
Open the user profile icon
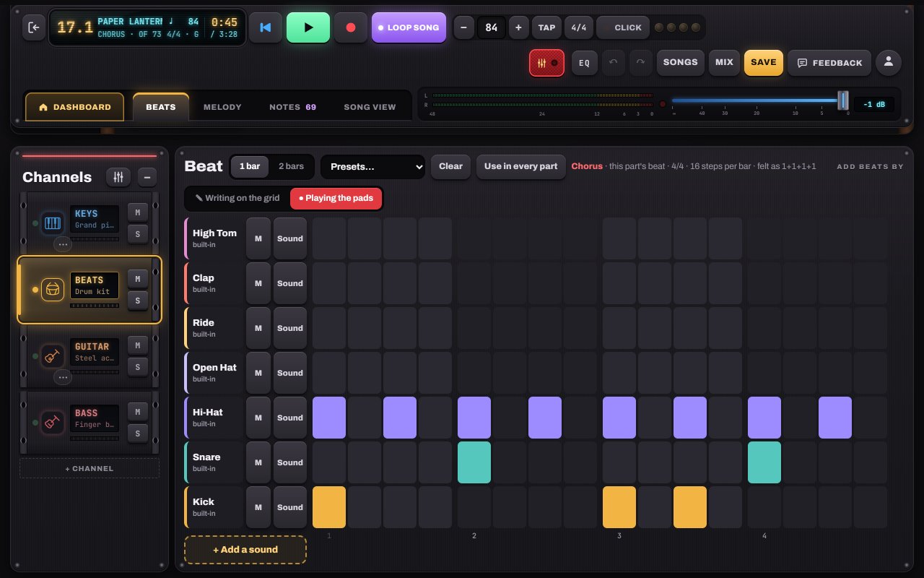(x=888, y=62)
